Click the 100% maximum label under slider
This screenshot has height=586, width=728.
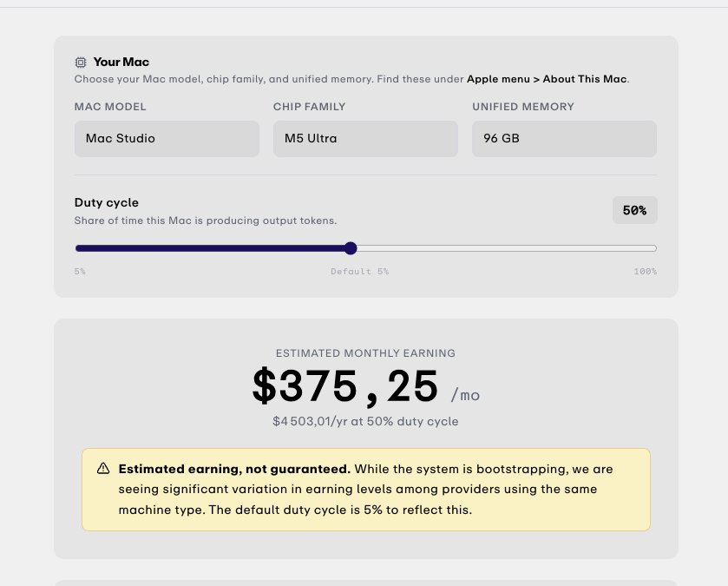pyautogui.click(x=645, y=271)
